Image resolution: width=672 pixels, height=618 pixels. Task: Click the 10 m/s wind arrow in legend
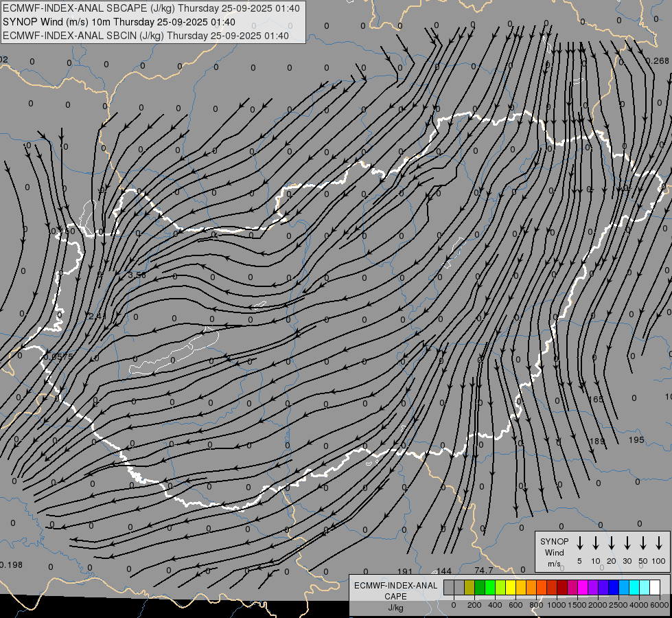click(x=596, y=542)
